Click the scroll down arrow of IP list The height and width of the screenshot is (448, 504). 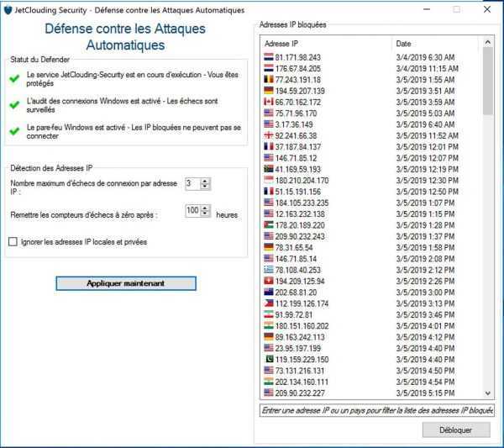487,393
